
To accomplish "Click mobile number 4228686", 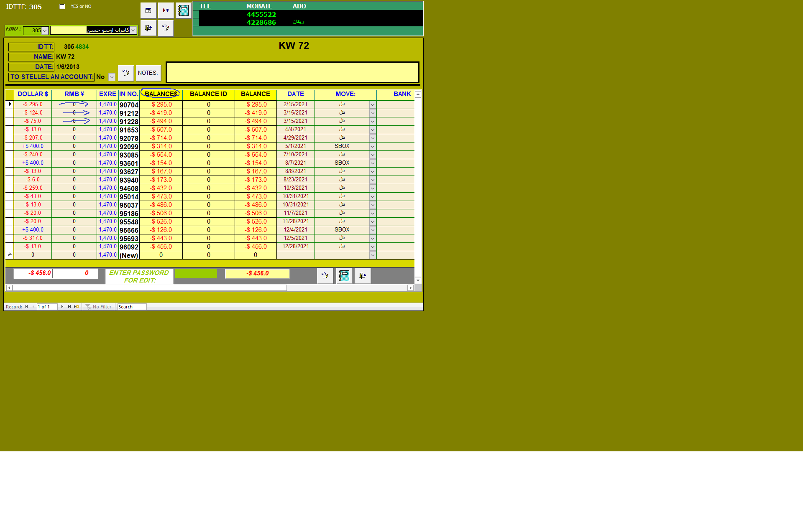I will [x=261, y=22].
